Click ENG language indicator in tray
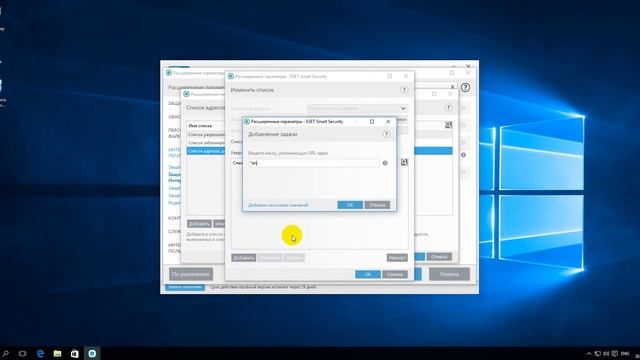Screen dimensions: 640x360 point(625,353)
